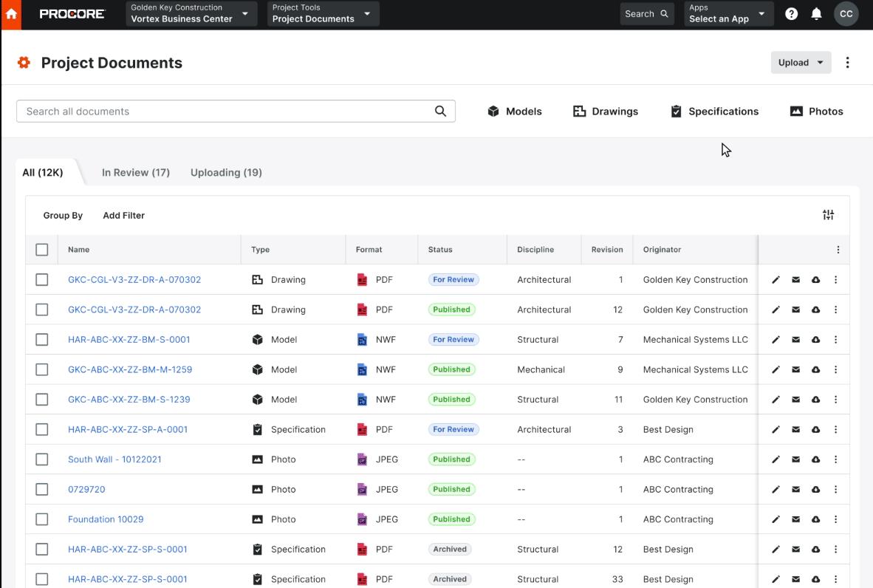The height and width of the screenshot is (588, 873).
Task: Open the Drawings view icon
Action: pyautogui.click(x=580, y=111)
